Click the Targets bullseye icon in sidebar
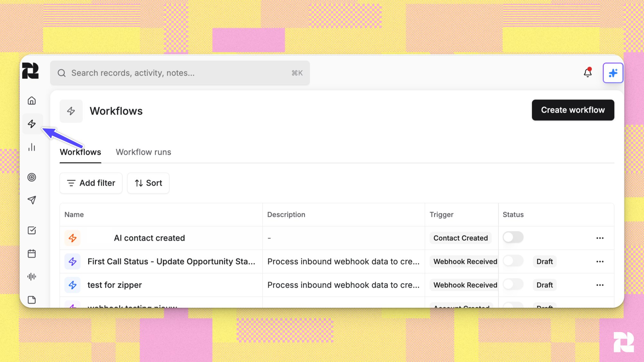The image size is (644, 362). point(32,177)
